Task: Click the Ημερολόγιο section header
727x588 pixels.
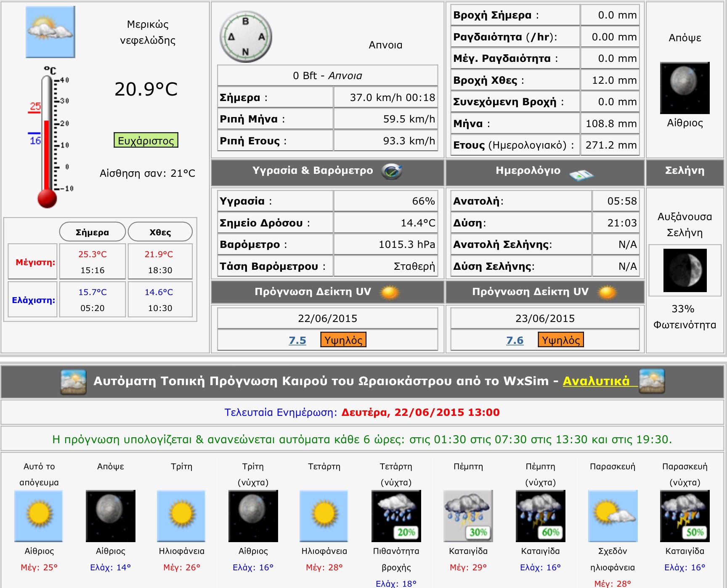Action: coord(545,172)
